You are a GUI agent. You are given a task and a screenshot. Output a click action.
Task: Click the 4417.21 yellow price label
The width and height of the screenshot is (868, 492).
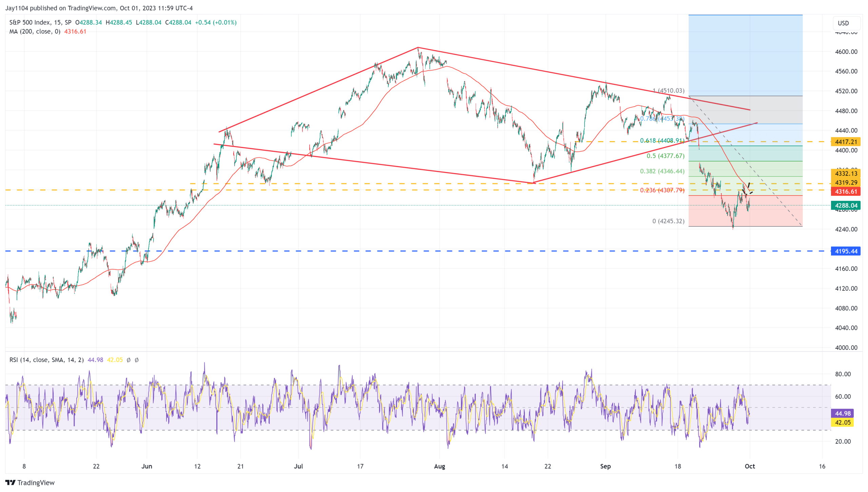(846, 142)
